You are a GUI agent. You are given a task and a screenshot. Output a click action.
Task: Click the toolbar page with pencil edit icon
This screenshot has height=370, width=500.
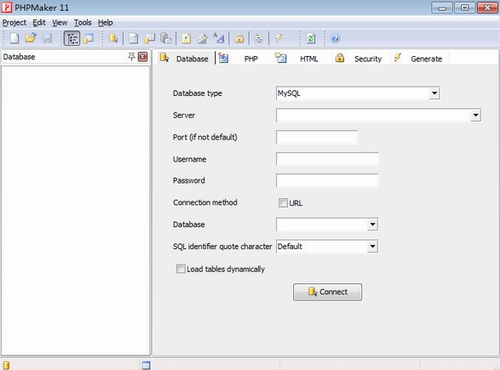pos(203,39)
